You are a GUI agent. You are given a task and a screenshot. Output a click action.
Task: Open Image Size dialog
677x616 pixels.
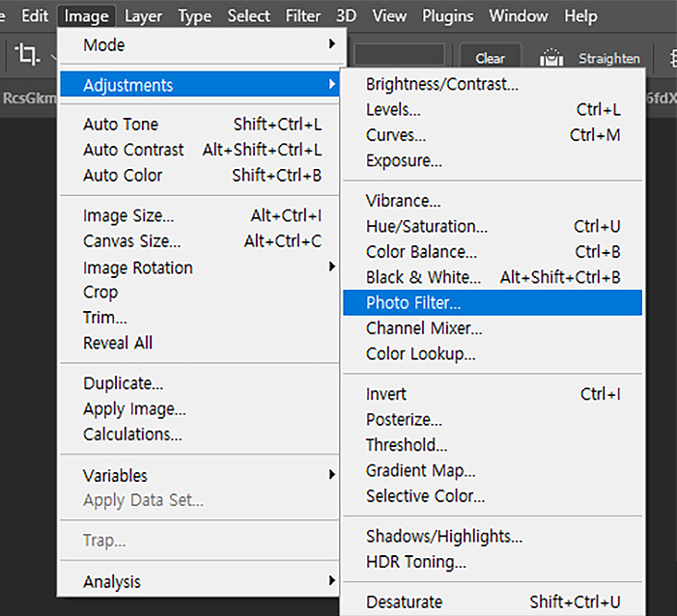point(199,215)
